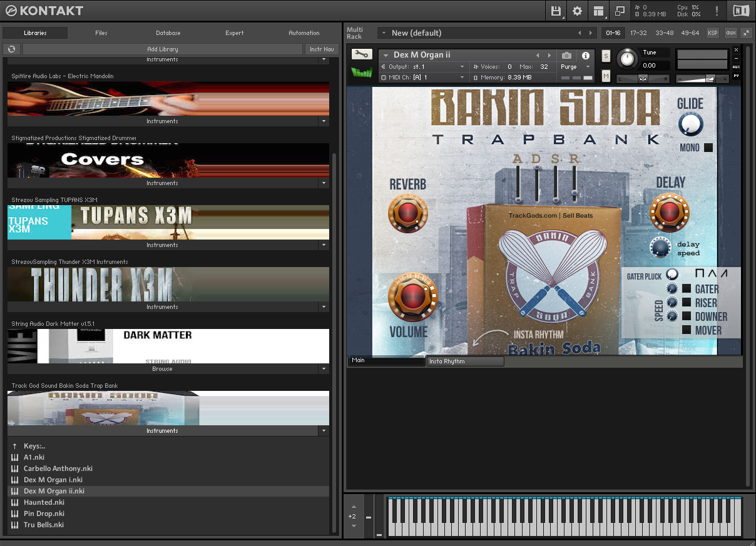Enable the MOVER checkbox
This screenshot has height=546, width=756.
[x=687, y=330]
